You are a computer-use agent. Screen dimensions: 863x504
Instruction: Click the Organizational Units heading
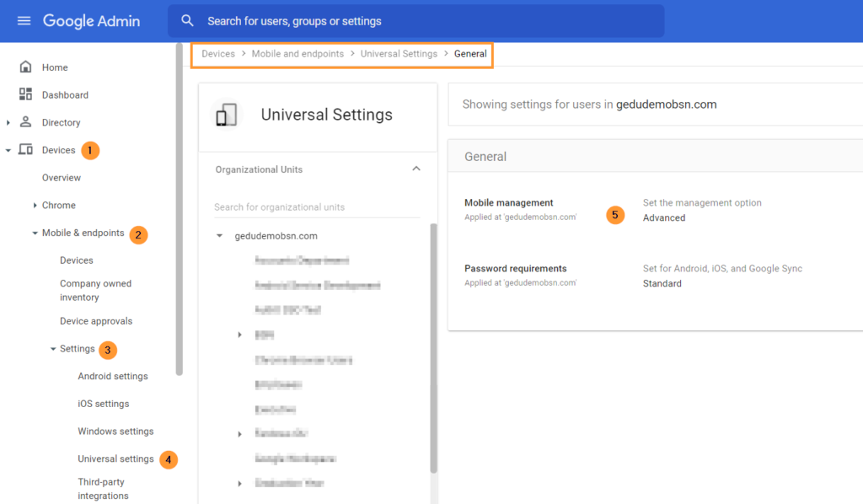tap(259, 169)
